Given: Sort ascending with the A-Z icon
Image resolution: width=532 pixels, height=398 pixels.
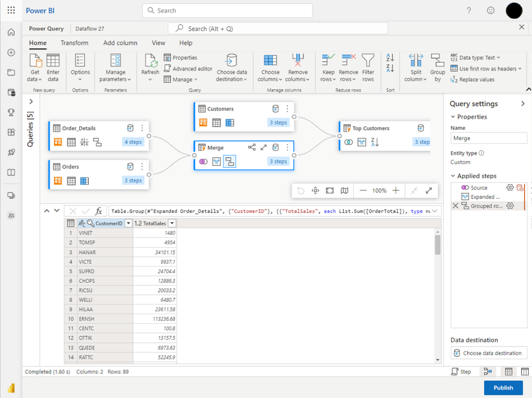Looking at the screenshot, I should [x=390, y=57].
